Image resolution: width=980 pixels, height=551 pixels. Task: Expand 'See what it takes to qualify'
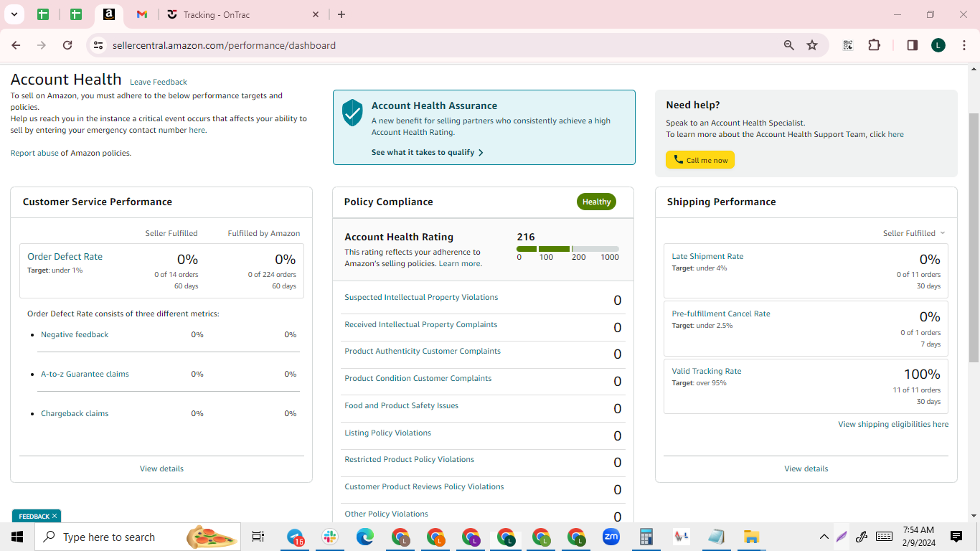(x=428, y=152)
